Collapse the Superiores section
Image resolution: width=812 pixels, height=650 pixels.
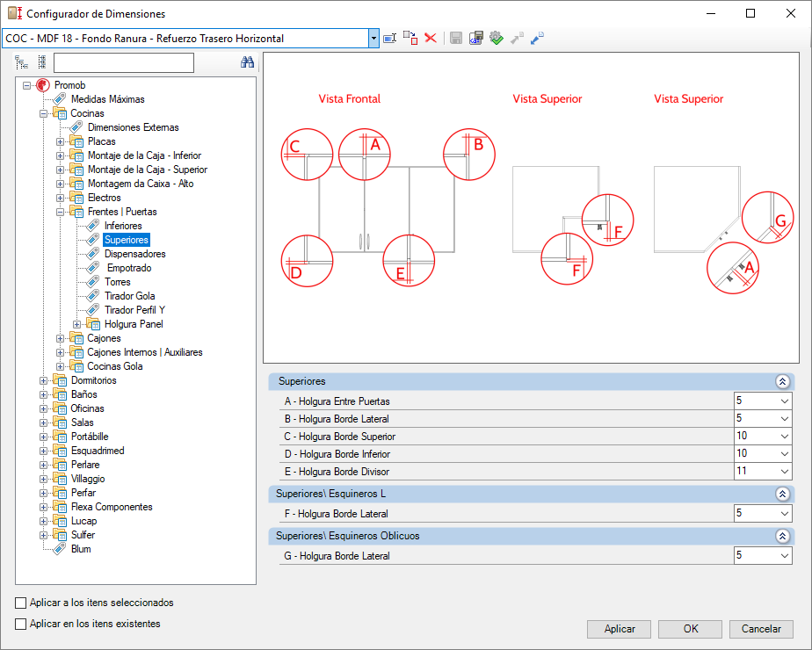[x=782, y=381]
